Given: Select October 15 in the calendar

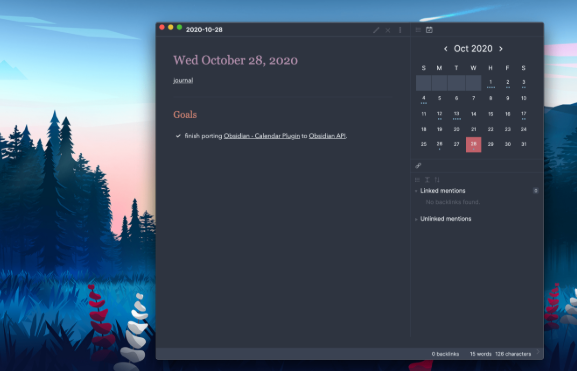Looking at the screenshot, I should point(491,114).
